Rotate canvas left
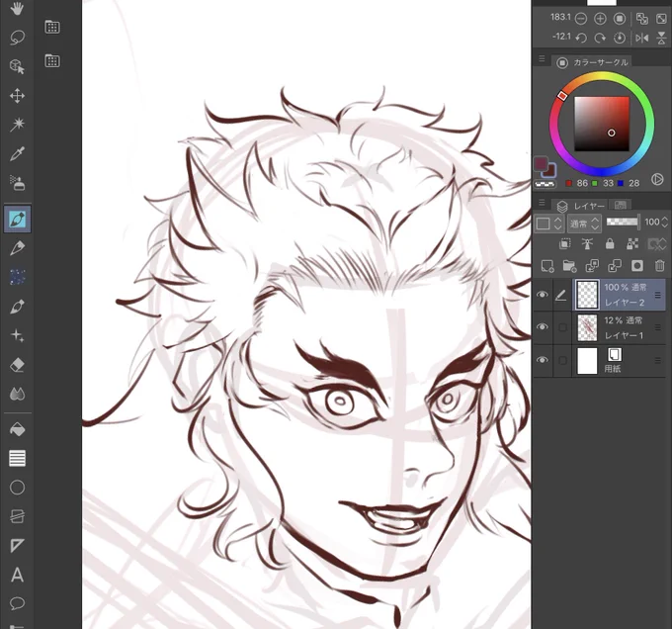672x629 pixels. (581, 39)
